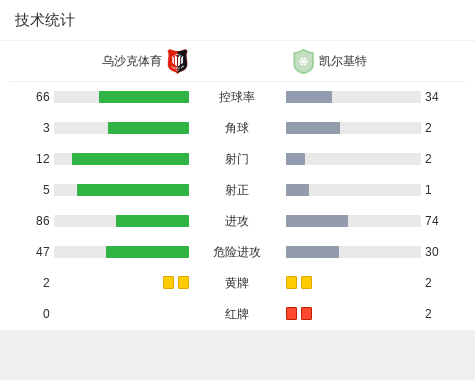Viewport: 475px width, 380px height.
Task: Click the away team second red card icon
Action: click(306, 313)
